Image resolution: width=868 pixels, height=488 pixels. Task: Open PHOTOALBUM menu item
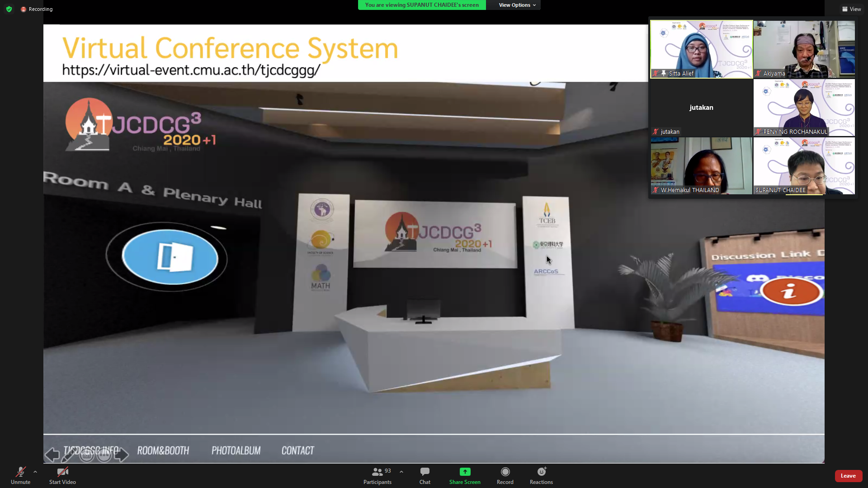236,450
